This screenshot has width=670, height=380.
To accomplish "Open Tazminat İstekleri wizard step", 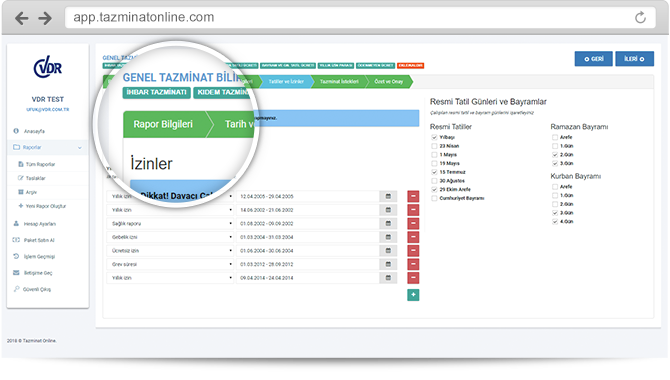I will (339, 82).
